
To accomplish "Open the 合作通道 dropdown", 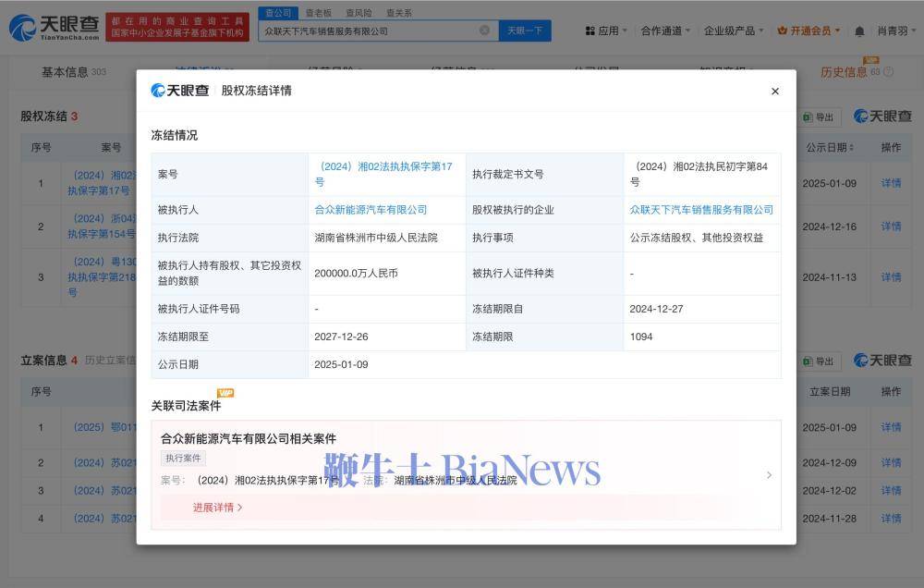I will click(x=665, y=31).
